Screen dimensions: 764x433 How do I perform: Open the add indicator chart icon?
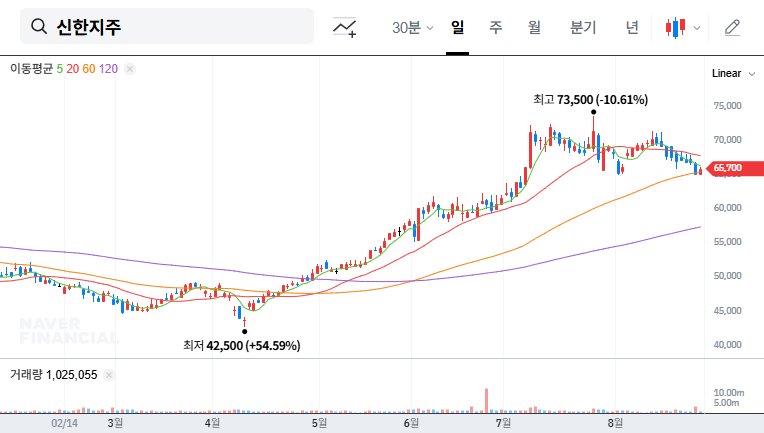(344, 27)
